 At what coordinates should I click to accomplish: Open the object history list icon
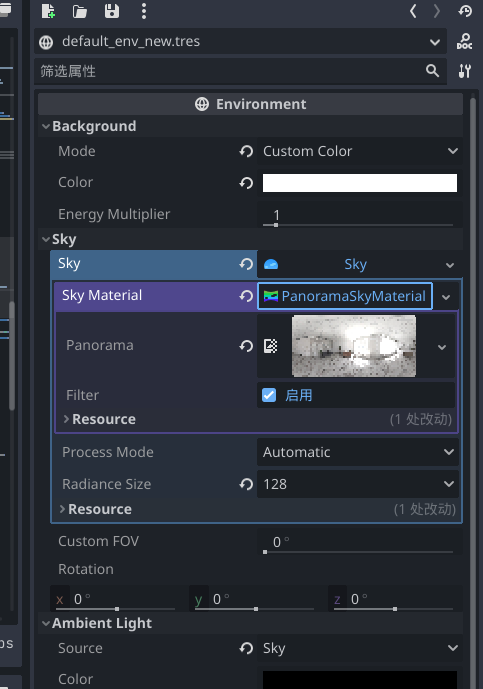(465, 11)
